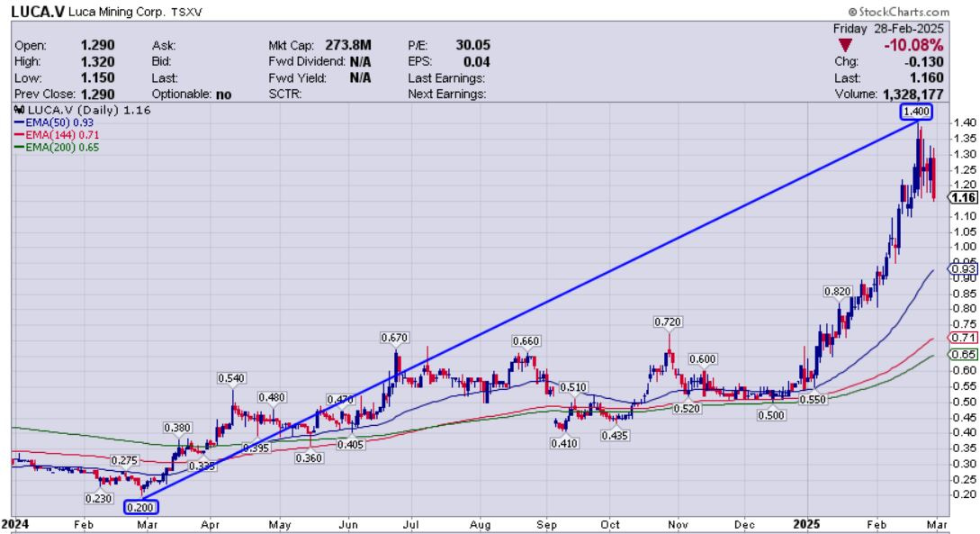Click the Apr label on the time axis

tap(210, 525)
